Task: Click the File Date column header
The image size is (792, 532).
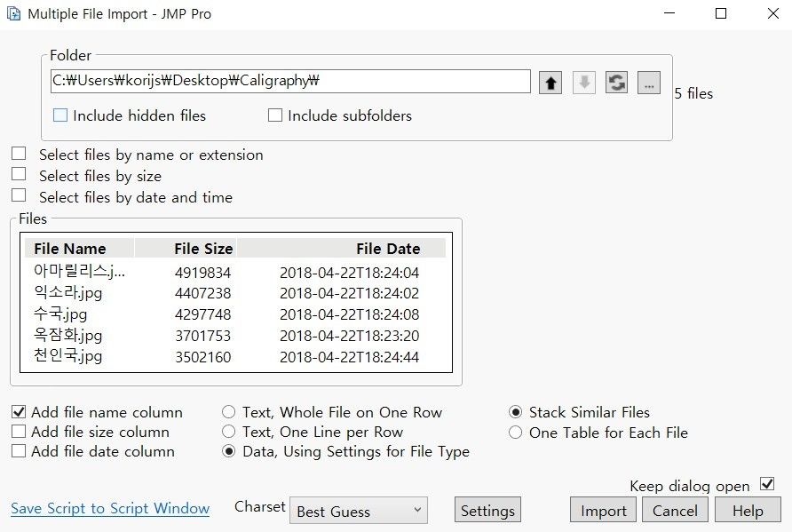Action: (388, 249)
